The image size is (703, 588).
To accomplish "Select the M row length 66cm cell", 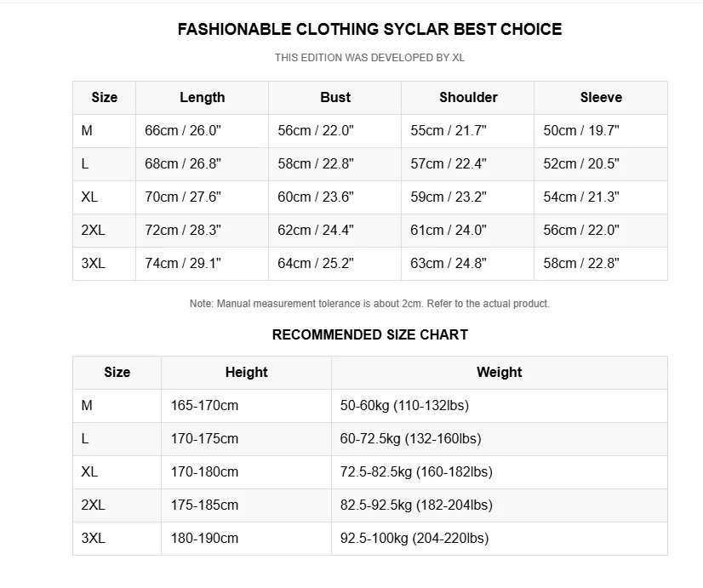I will (202, 131).
